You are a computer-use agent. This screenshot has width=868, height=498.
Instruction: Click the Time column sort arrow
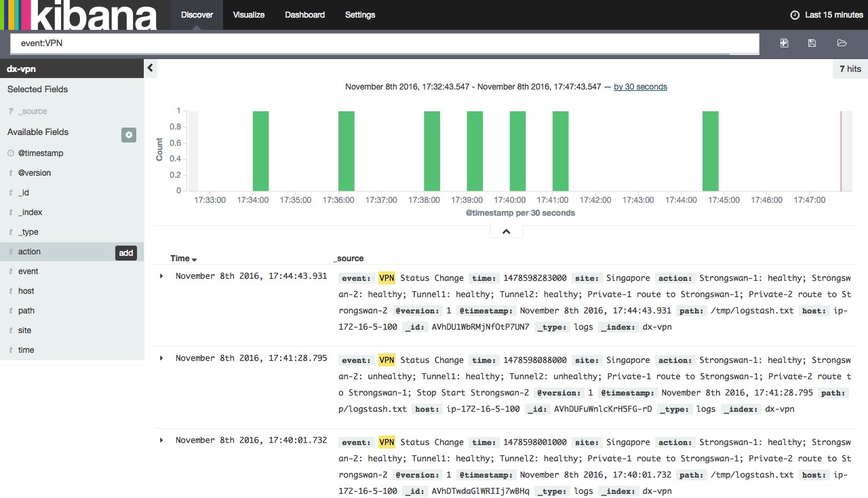point(195,260)
